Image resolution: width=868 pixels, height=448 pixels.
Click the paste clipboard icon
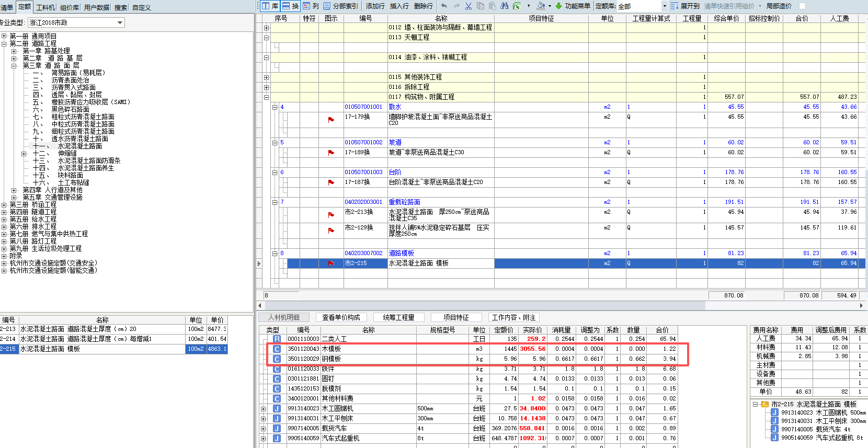click(x=492, y=6)
